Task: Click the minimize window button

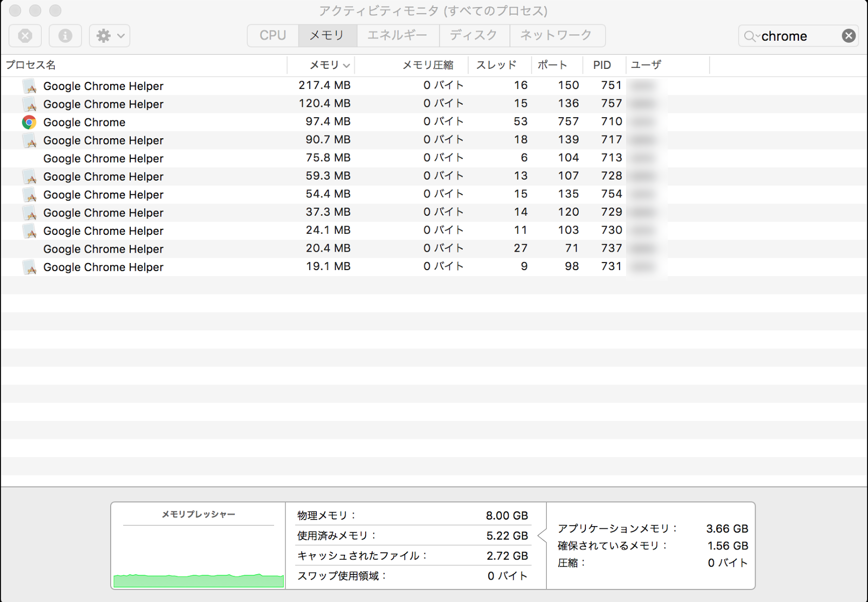Action: pos(35,10)
